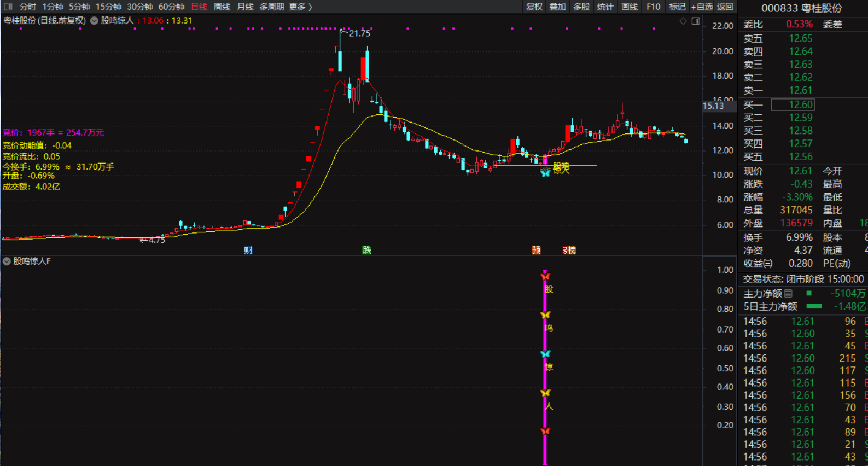Viewport: 868px width, 466px height.
Task: Click the red 榜 marker on the timeline
Action: coord(570,250)
